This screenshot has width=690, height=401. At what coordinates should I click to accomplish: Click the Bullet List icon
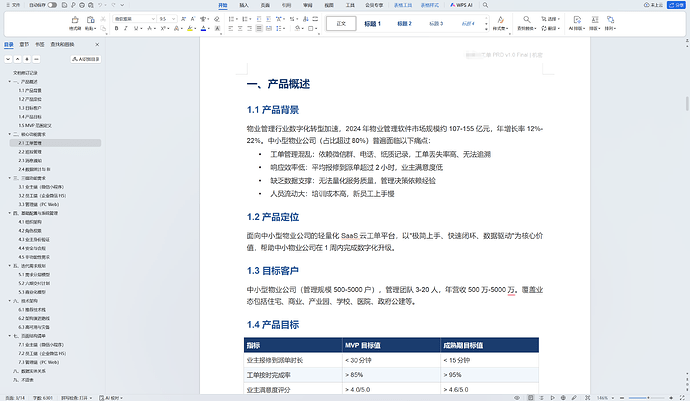point(231,19)
